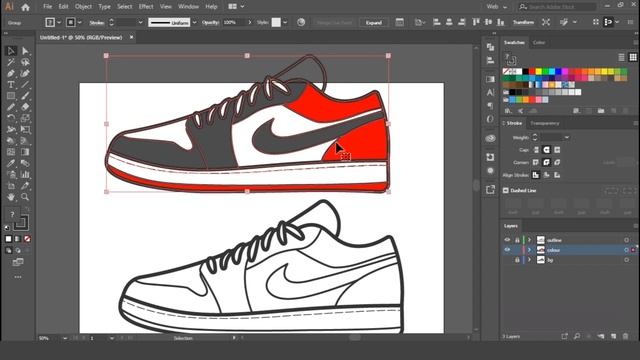Select Align Stroke to Center option

click(536, 175)
